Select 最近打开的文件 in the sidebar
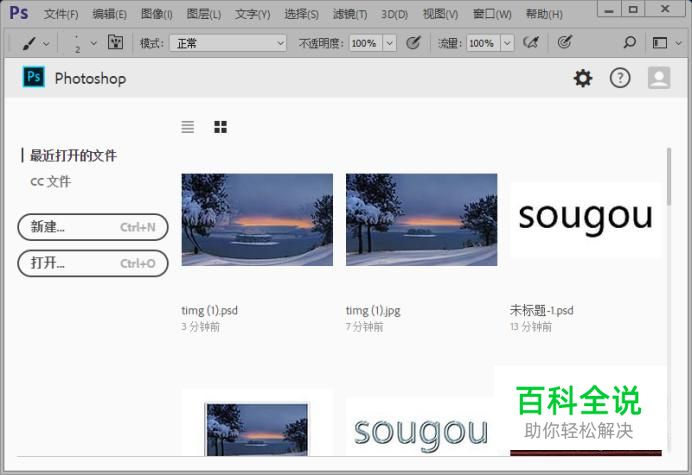Image resolution: width=692 pixels, height=475 pixels. point(73,155)
